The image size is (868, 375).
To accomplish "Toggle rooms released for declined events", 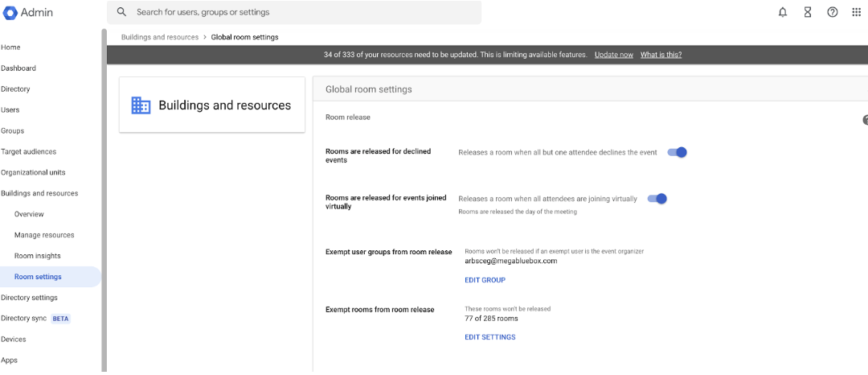I will (x=677, y=152).
